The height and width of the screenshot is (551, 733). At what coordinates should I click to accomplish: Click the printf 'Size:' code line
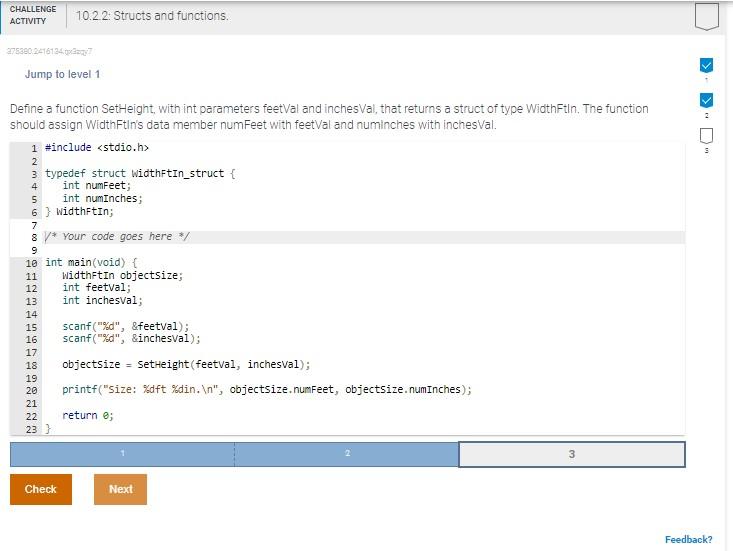pos(267,390)
